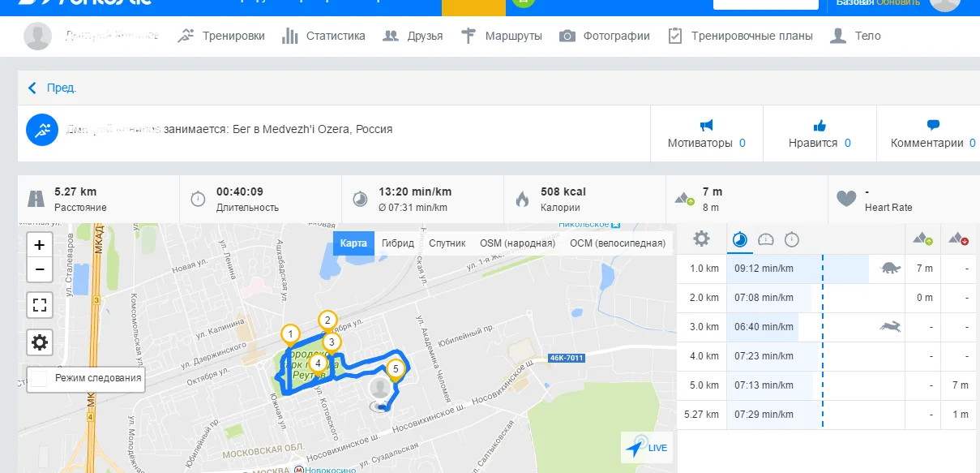Select the pace clock icon in lap table

coord(740,239)
